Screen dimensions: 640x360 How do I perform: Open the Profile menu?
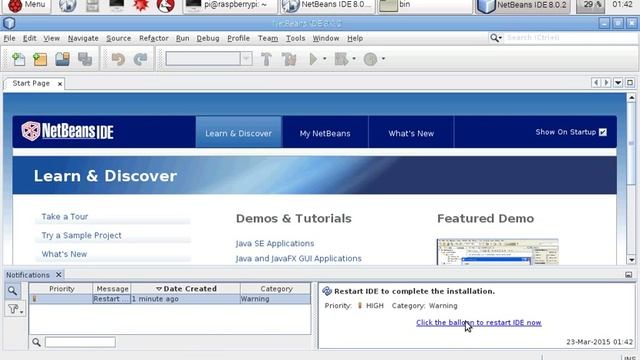coord(238,38)
